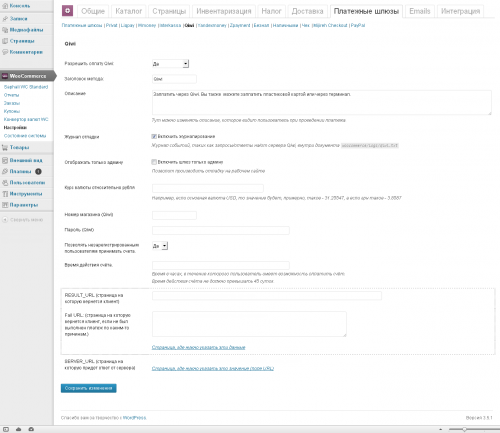
Task: Switch to the Emails tab
Action: click(420, 11)
